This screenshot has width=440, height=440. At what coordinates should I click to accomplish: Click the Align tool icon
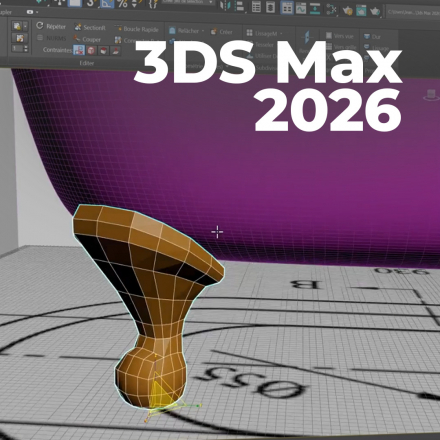click(239, 6)
